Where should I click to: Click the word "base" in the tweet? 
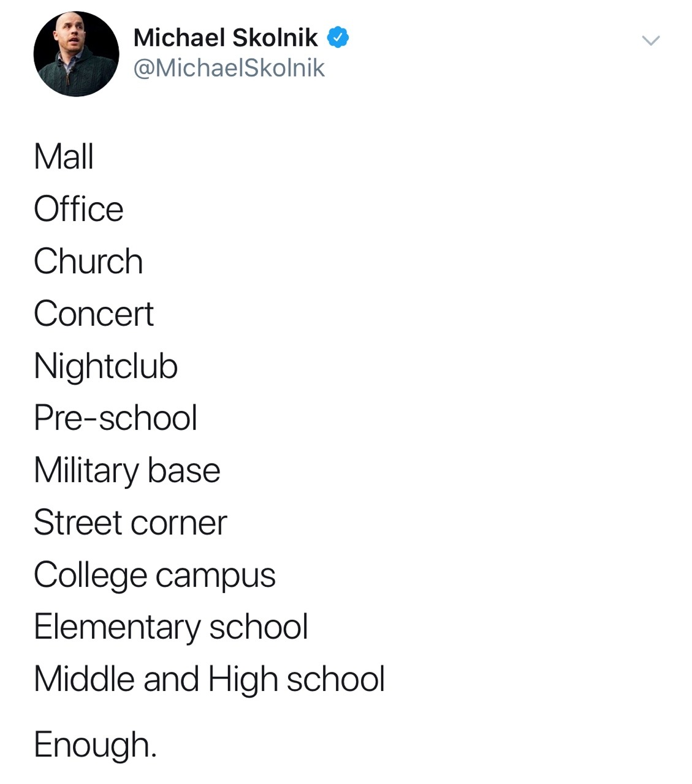pos(184,471)
